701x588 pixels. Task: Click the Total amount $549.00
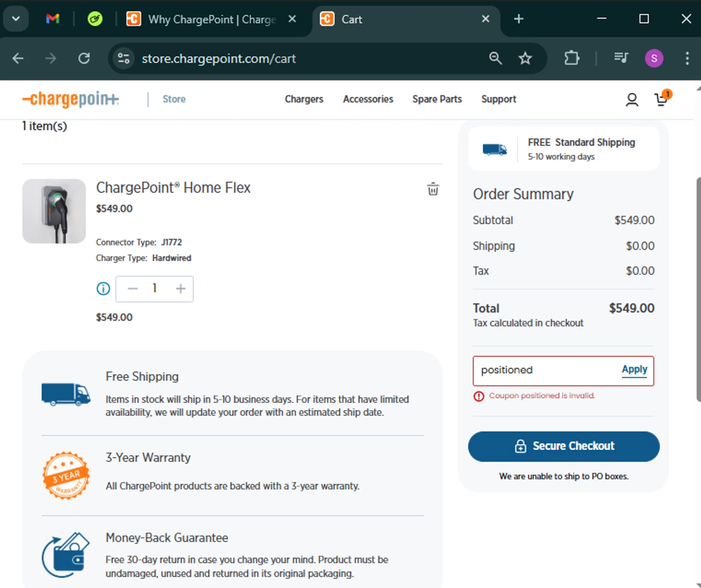click(631, 308)
